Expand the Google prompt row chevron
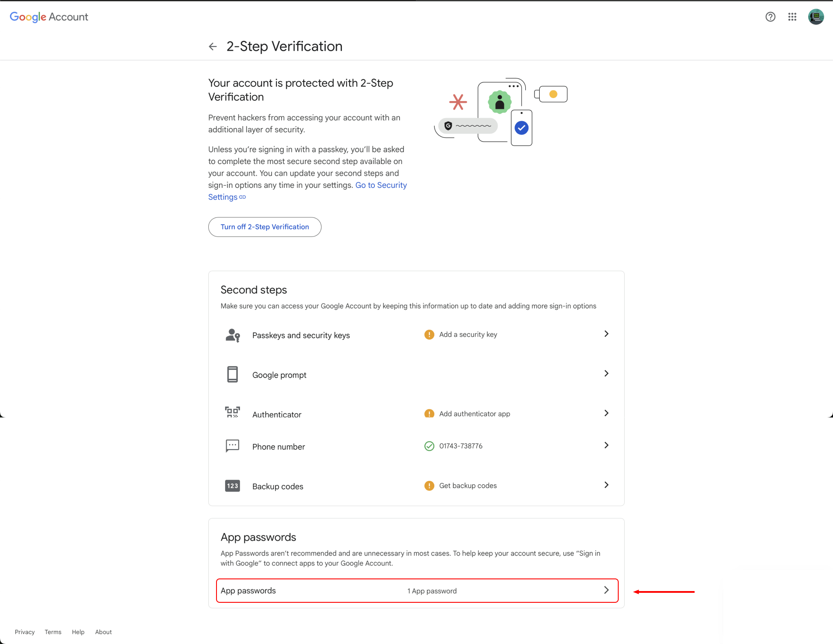The image size is (833, 644). (606, 373)
